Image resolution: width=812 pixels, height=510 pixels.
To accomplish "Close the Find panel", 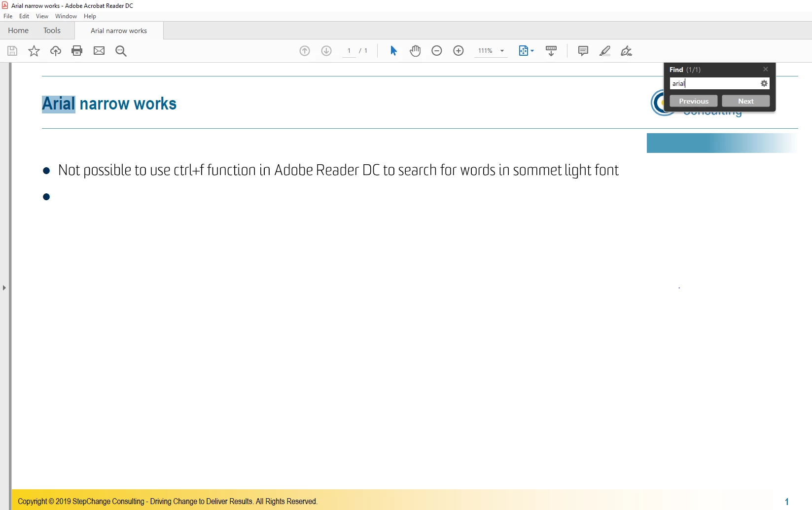I will (766, 69).
